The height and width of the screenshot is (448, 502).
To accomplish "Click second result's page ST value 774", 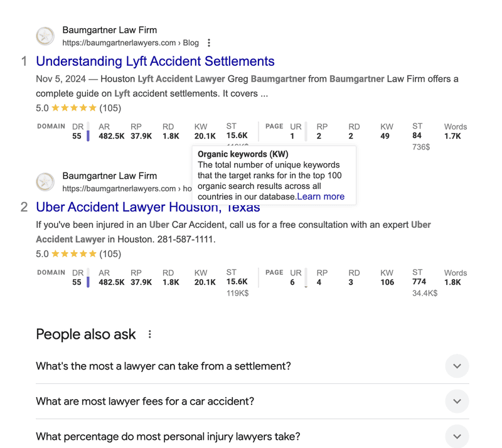I will point(419,282).
